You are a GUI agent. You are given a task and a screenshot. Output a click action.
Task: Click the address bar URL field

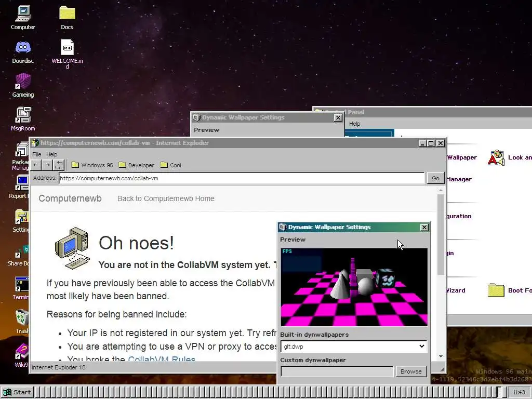(242, 178)
